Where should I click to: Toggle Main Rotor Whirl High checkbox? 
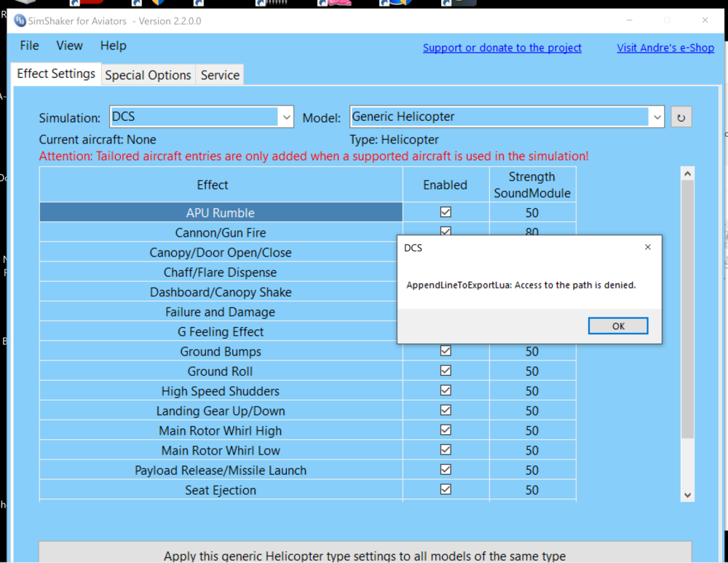pos(446,430)
